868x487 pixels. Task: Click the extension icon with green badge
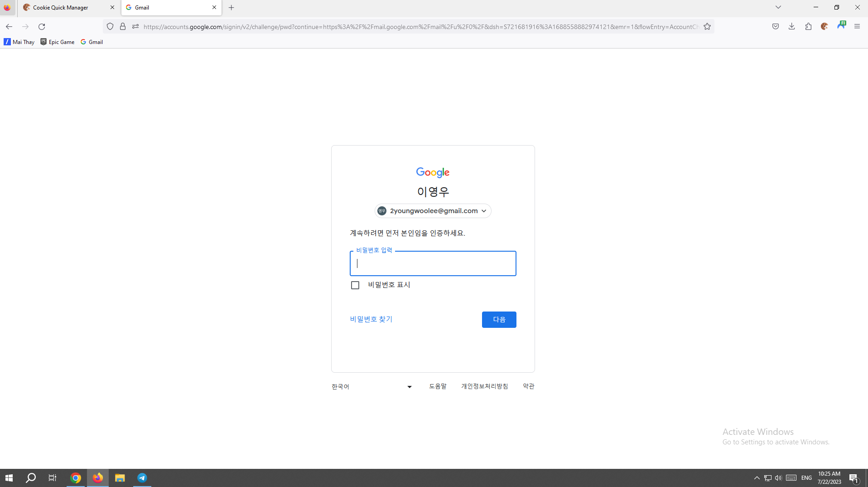841,25
